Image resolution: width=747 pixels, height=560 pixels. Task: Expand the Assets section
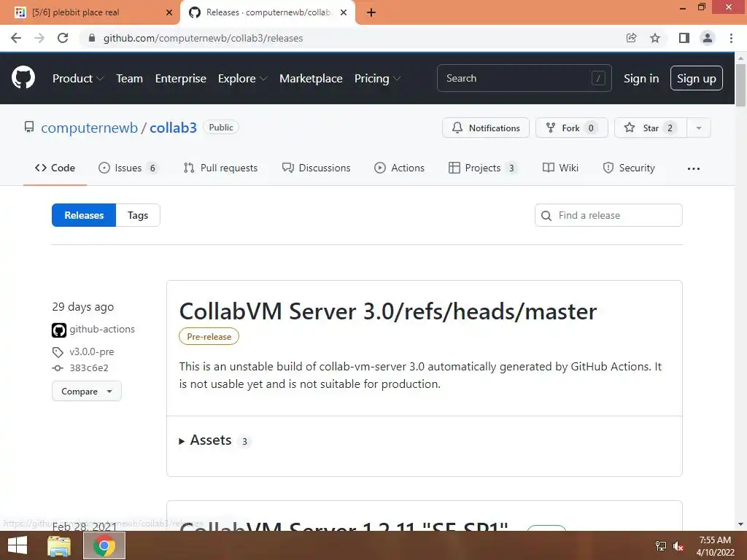tap(214, 440)
